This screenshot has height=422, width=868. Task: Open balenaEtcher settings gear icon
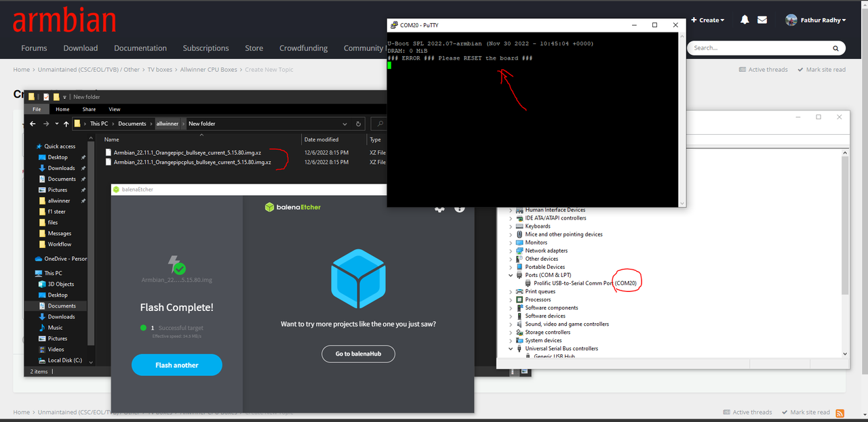point(439,209)
